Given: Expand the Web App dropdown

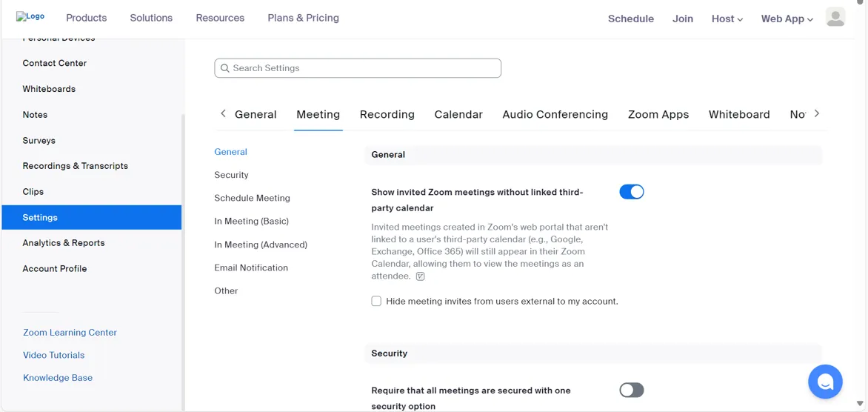Looking at the screenshot, I should [x=787, y=19].
